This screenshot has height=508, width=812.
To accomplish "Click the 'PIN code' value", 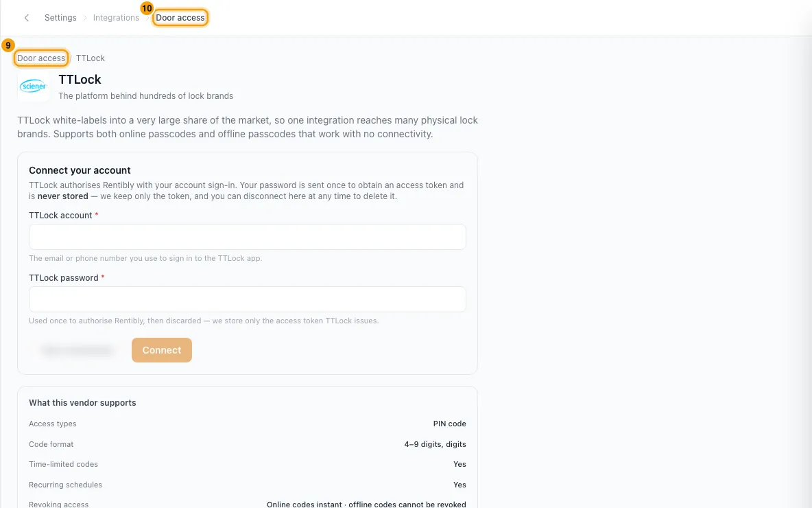I will click(449, 424).
